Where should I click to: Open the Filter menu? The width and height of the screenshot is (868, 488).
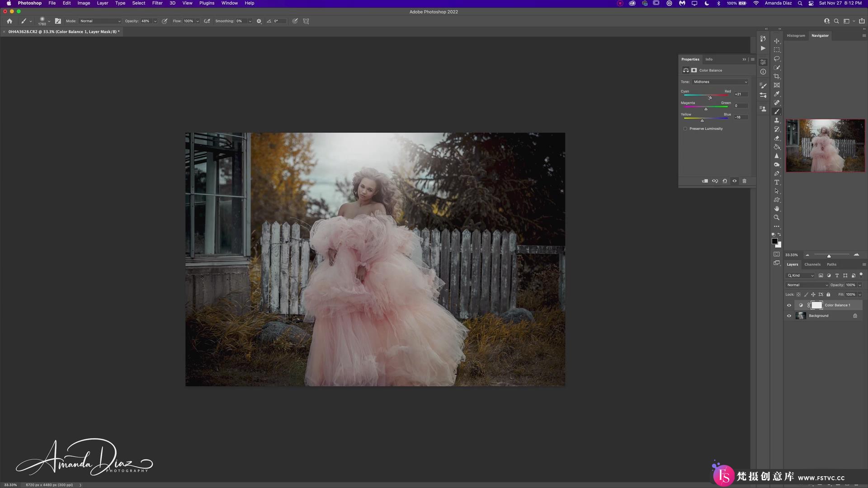point(157,3)
